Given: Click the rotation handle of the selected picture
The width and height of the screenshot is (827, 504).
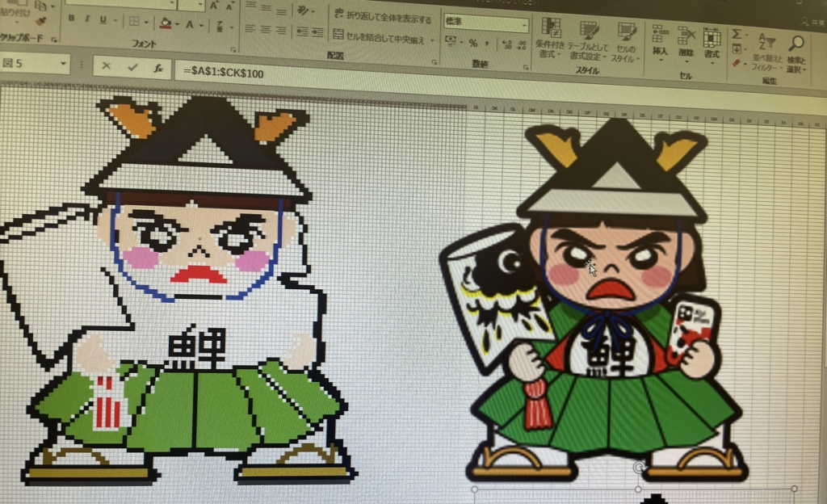Looking at the screenshot, I should tap(639, 467).
